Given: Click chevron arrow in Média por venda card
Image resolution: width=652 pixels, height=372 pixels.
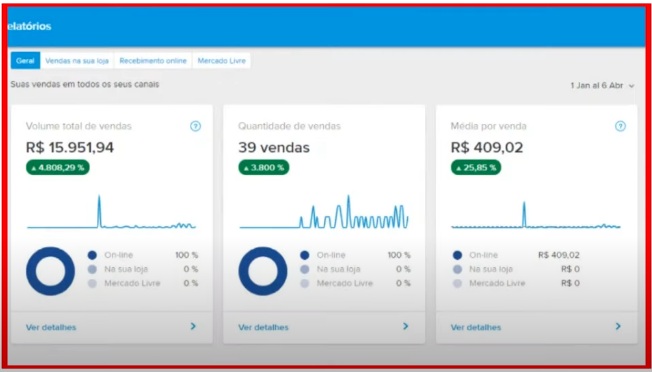Looking at the screenshot, I should pos(618,326).
